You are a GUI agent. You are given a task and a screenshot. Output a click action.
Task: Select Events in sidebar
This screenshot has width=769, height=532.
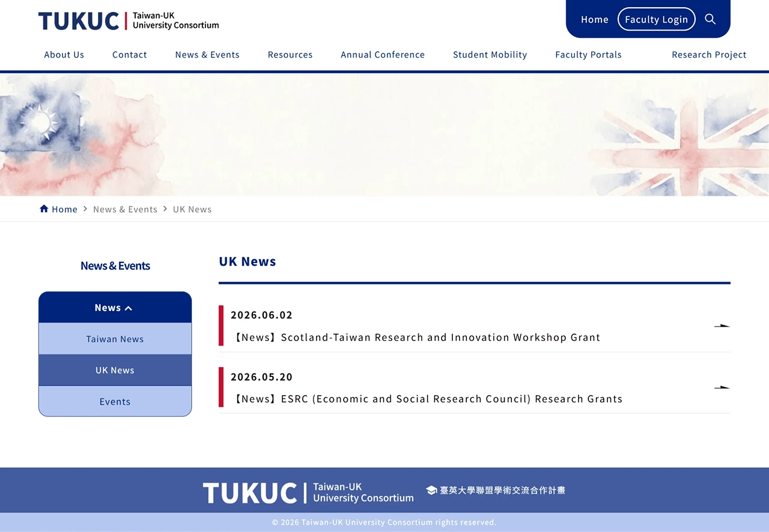click(115, 401)
